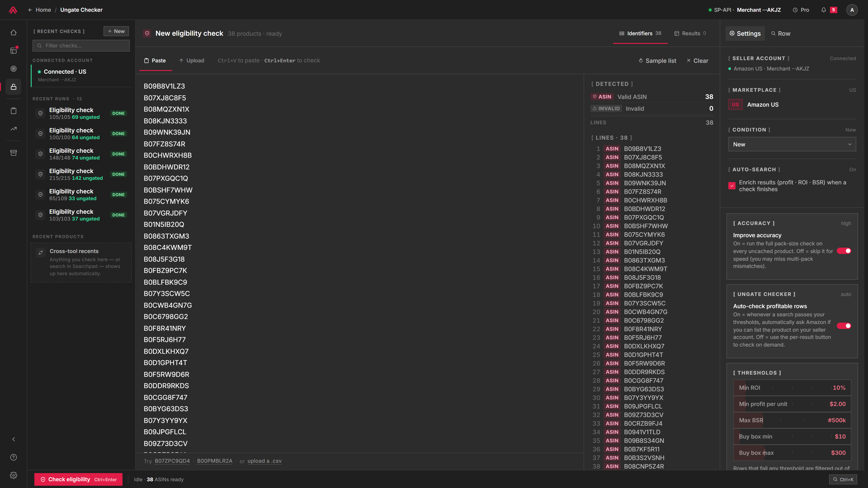The image size is (868, 488).
Task: Click the US marketplace flag badge
Action: point(735,104)
